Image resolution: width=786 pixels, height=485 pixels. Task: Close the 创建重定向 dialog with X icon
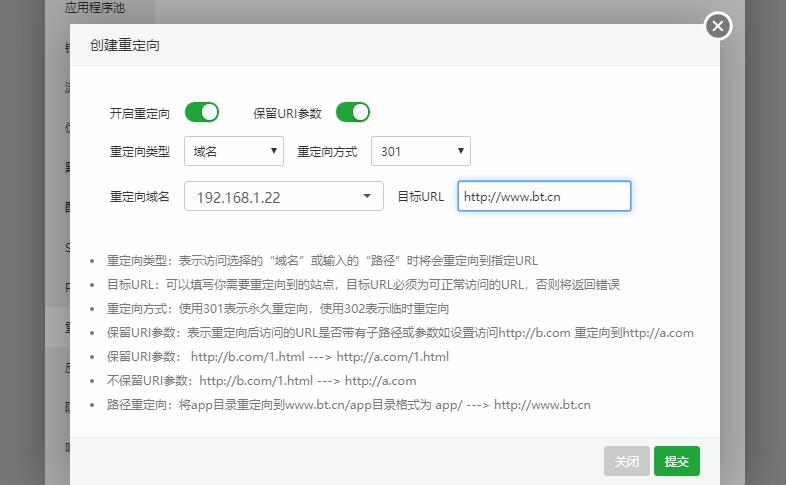click(x=718, y=26)
